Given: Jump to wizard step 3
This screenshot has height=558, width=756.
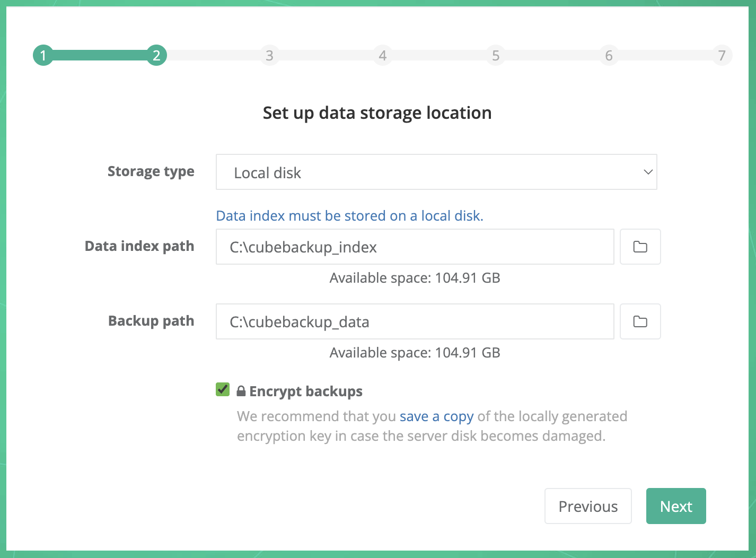Looking at the screenshot, I should point(269,55).
